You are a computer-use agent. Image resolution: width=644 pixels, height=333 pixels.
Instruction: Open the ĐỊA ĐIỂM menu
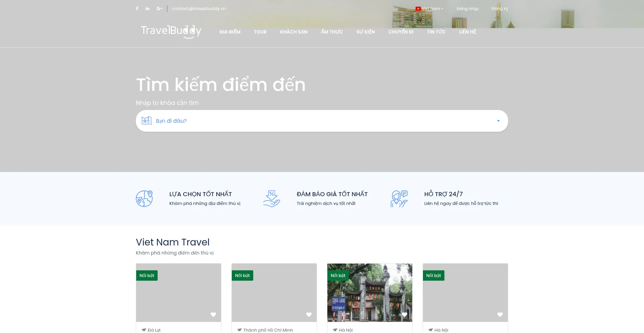(x=230, y=32)
